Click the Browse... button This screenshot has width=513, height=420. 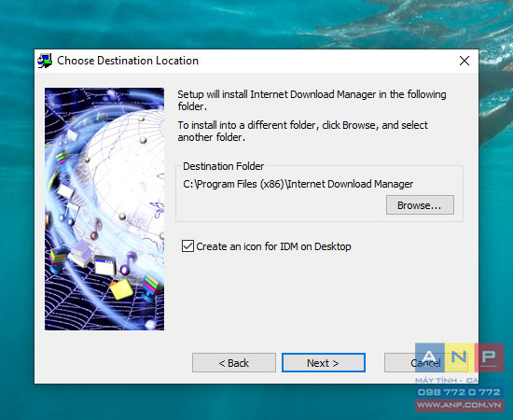420,205
